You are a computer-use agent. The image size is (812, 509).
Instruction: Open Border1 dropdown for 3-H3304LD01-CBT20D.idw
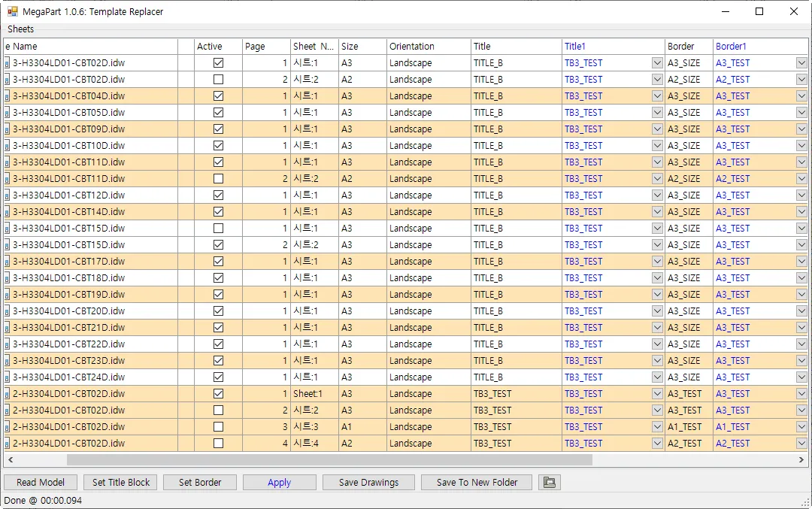click(x=801, y=311)
